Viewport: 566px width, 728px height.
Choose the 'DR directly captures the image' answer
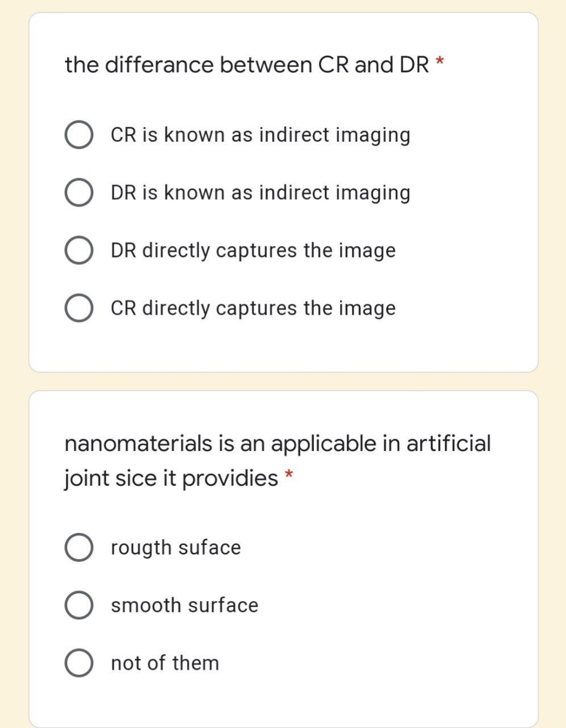click(253, 250)
